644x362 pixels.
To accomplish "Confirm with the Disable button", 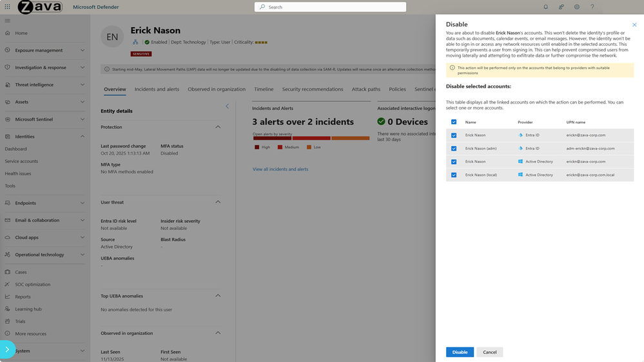I will pos(460,352).
